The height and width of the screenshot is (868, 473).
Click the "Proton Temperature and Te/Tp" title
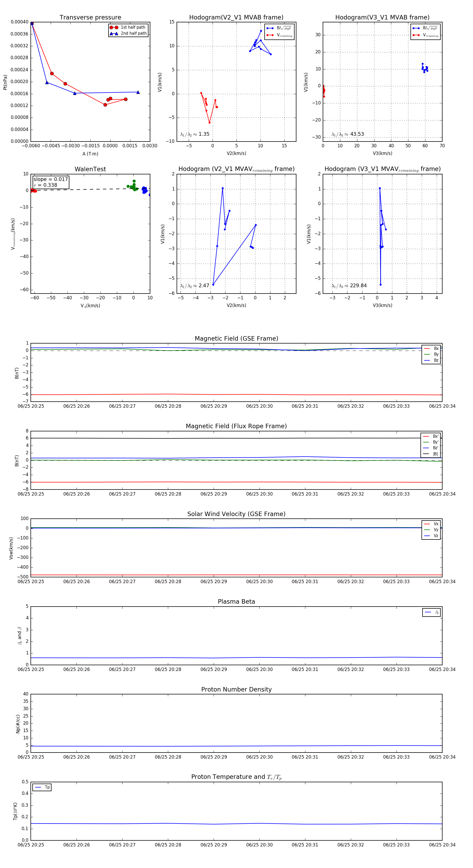coord(236,777)
